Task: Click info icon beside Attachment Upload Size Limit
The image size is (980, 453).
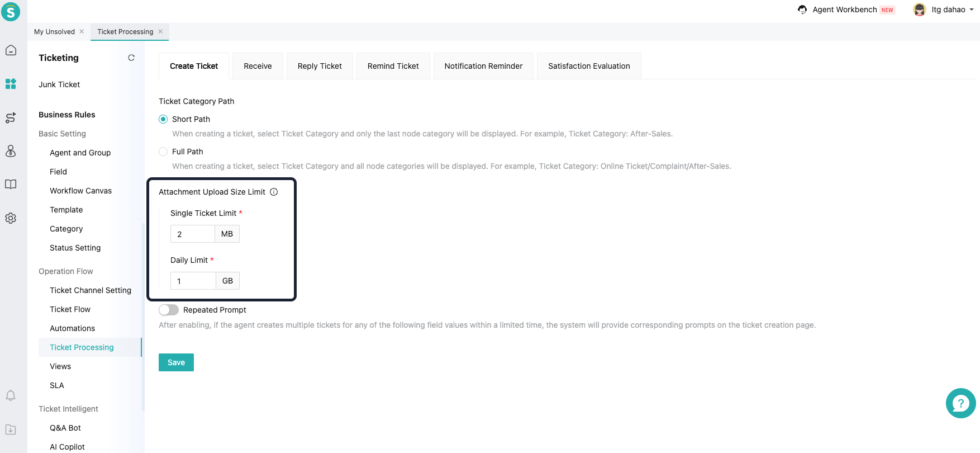Action: tap(274, 192)
